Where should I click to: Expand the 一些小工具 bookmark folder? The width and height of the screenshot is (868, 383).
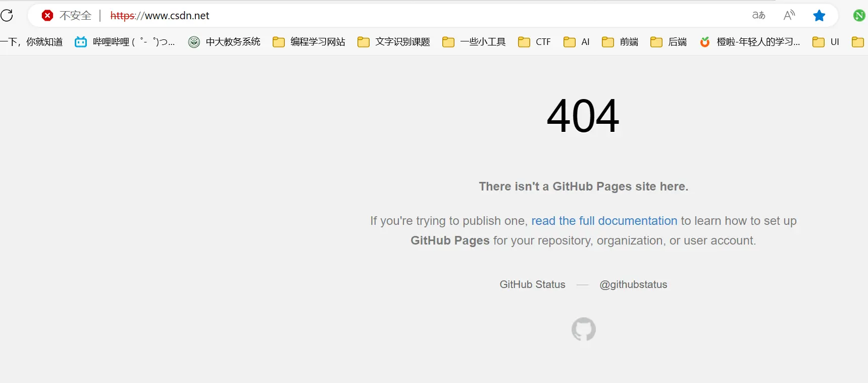(474, 42)
